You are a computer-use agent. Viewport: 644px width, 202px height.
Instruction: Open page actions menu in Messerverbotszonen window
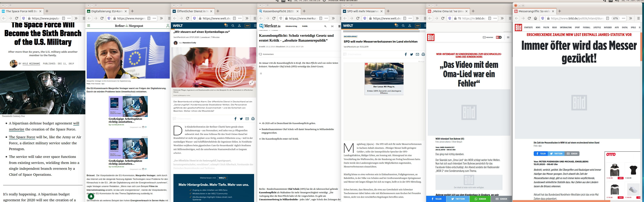[410, 18]
